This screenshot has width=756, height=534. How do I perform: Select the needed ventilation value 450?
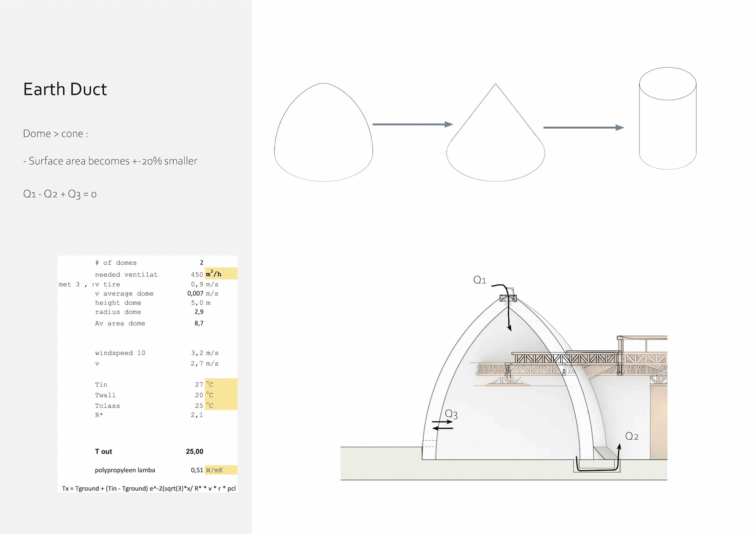(196, 275)
